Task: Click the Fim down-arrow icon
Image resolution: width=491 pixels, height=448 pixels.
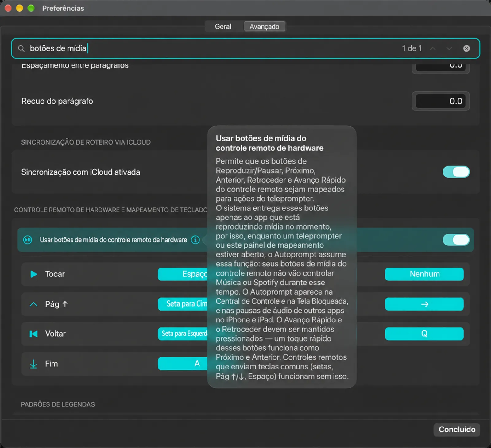Action: click(33, 364)
